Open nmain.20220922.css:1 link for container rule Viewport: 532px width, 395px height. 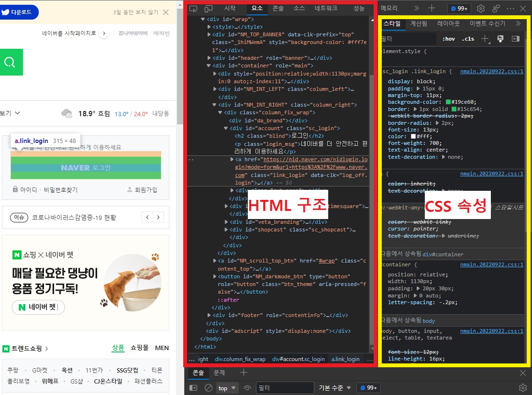pyautogui.click(x=492, y=264)
